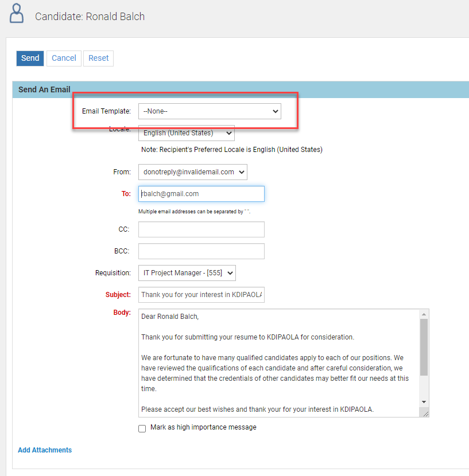Click the Cancel button
This screenshot has height=476, width=469.
pyautogui.click(x=64, y=58)
